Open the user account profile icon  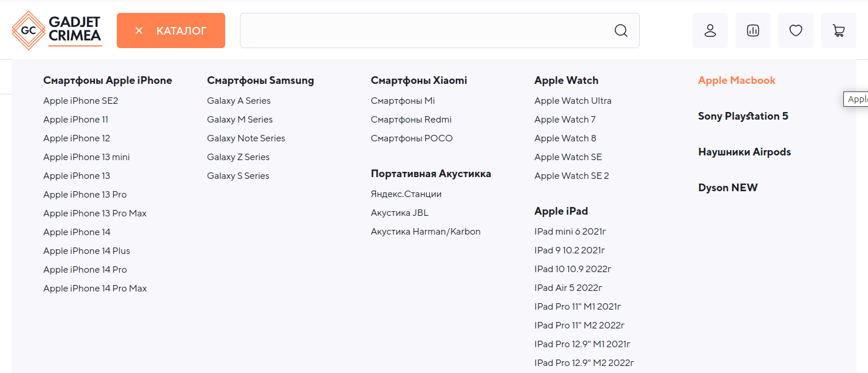(x=710, y=30)
